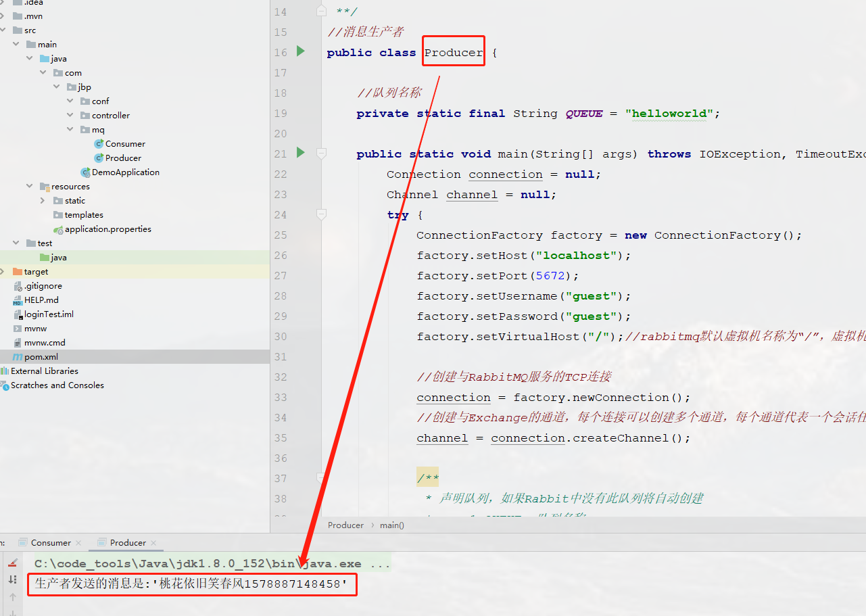This screenshot has height=616, width=866.
Task: Click the down-arrow lines icon left of console message
Action: click(12, 580)
